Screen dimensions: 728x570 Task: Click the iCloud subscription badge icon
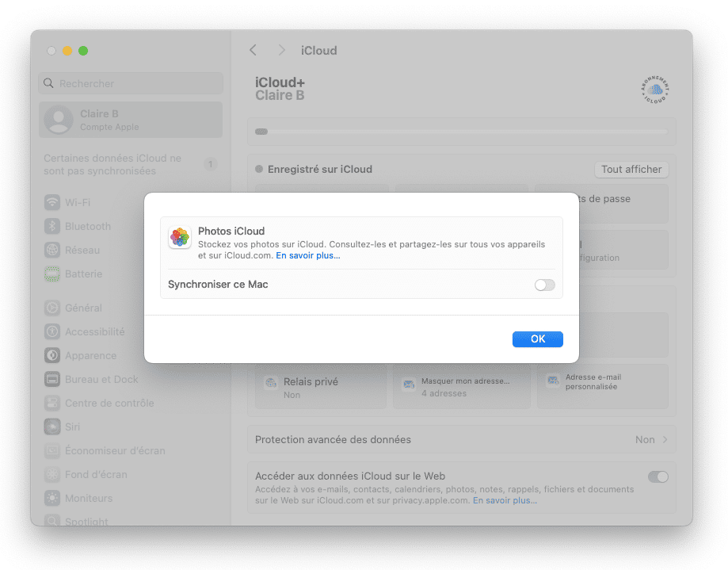[654, 90]
